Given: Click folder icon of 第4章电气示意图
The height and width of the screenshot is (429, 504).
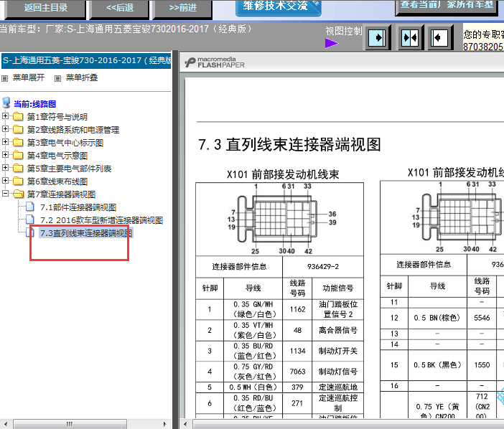Looking at the screenshot, I should point(18,155).
